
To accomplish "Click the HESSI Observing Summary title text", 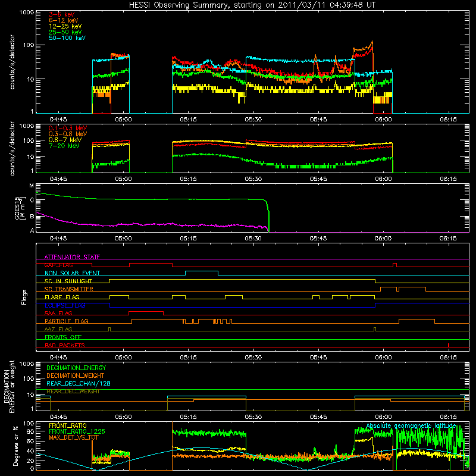I will [x=252, y=5].
